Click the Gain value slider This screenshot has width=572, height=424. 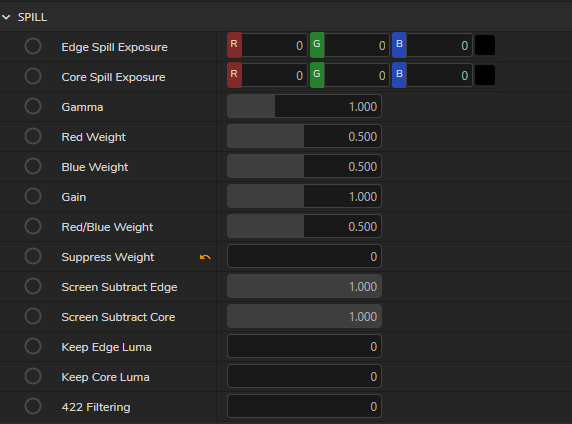coord(304,196)
